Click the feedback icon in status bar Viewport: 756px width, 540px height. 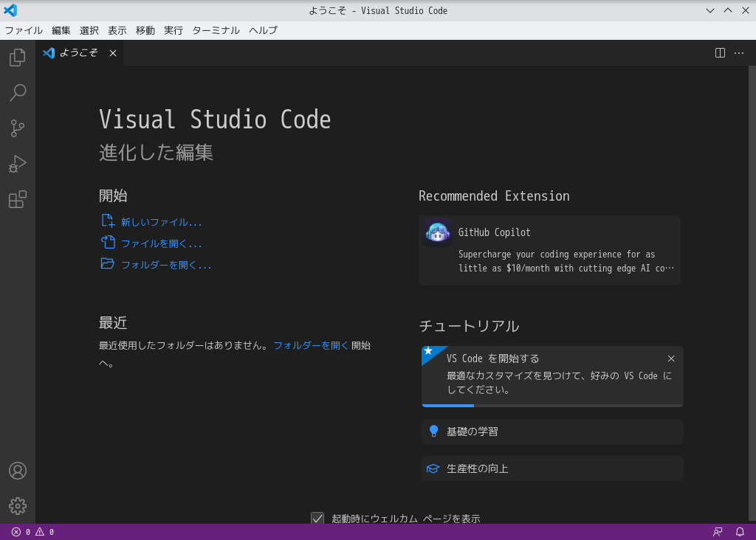coord(718,532)
